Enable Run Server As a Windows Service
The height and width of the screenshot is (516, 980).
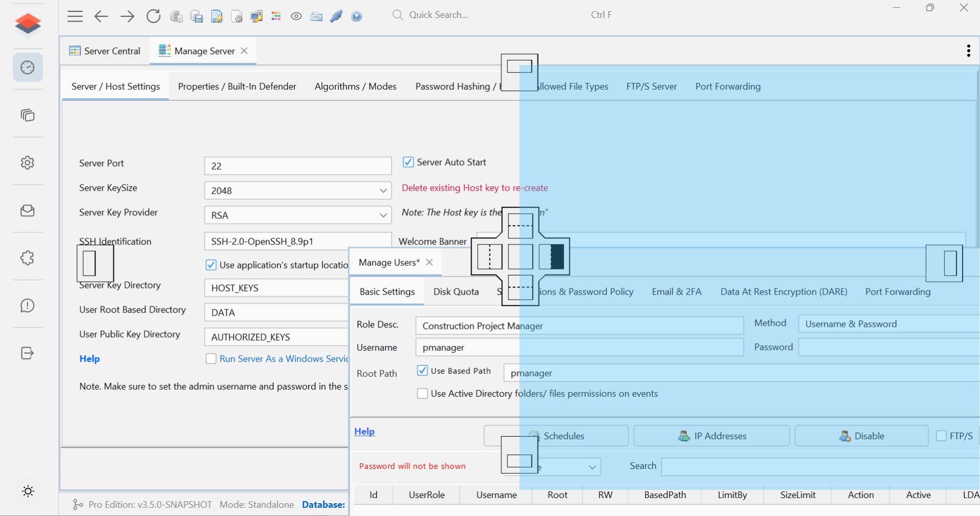coord(211,358)
